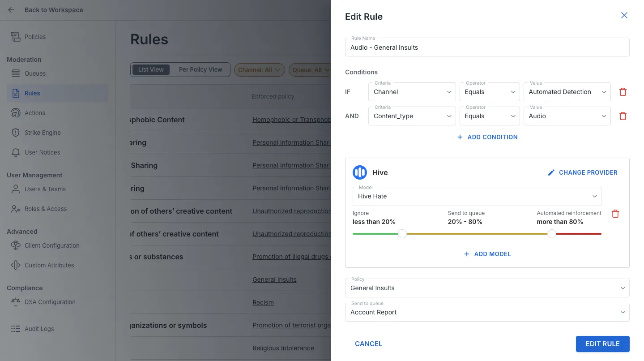Select the Roles & Access icon
Screen dimensions: 644x361
click(x=16, y=209)
